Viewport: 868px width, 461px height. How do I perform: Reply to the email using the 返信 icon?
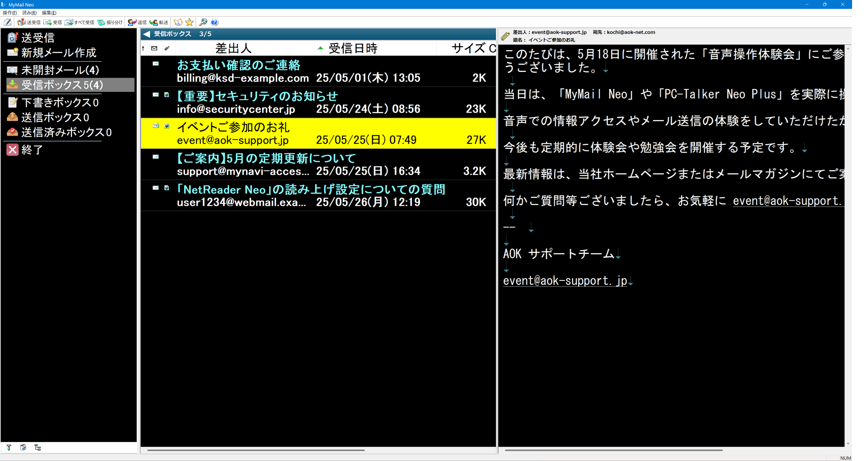click(x=132, y=22)
